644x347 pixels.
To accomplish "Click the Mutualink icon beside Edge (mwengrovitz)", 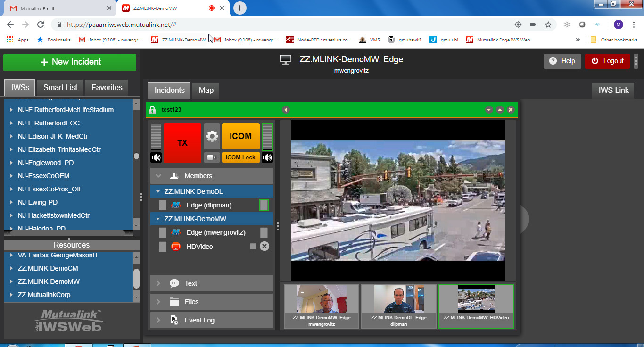I will pos(176,232).
